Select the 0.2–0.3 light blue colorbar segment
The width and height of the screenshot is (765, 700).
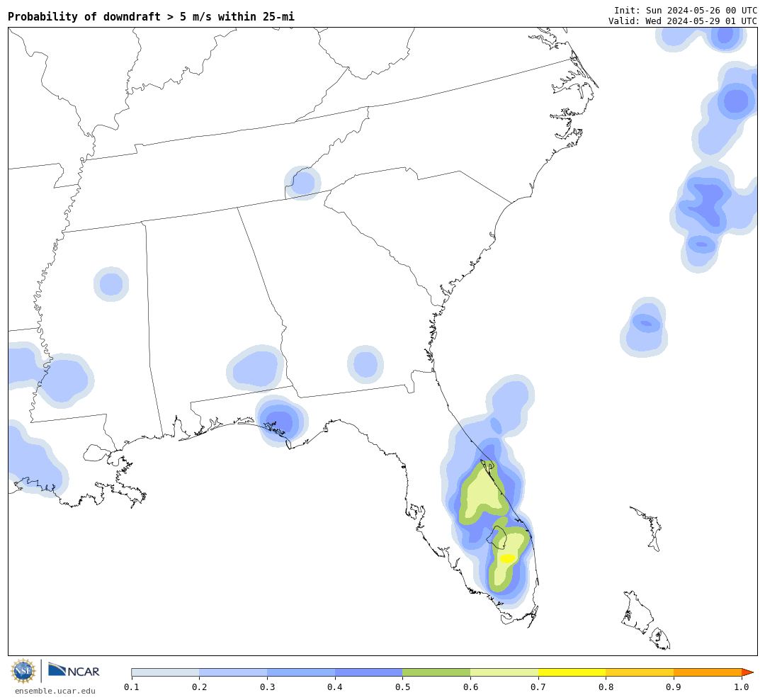(233, 672)
